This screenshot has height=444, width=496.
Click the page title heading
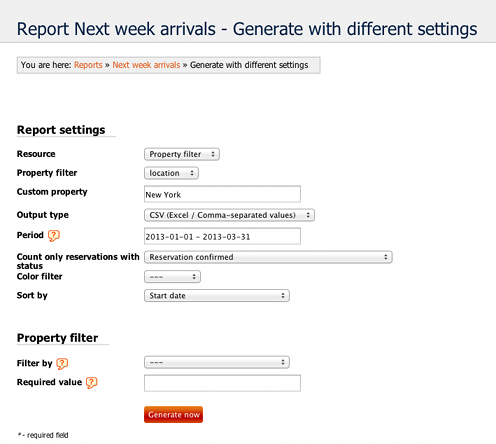247,29
